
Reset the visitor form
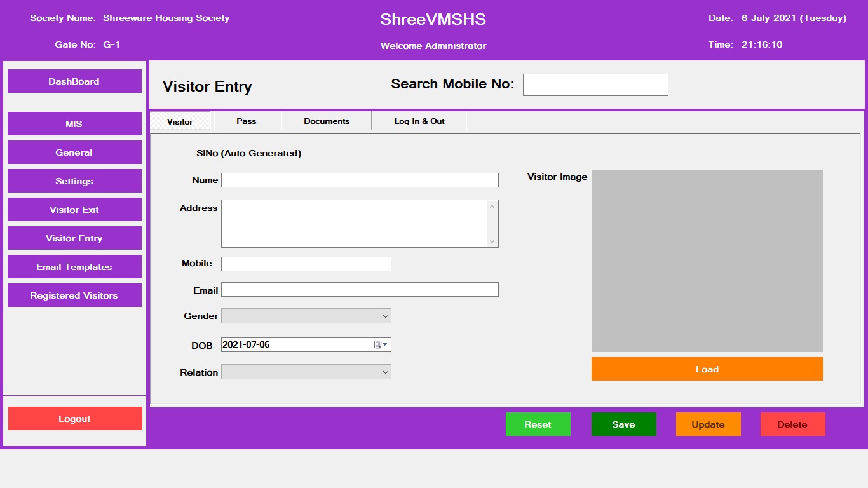tap(538, 424)
